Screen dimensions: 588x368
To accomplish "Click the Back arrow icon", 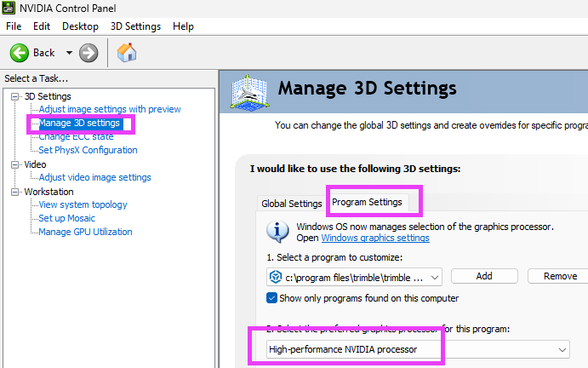I will pos(20,53).
